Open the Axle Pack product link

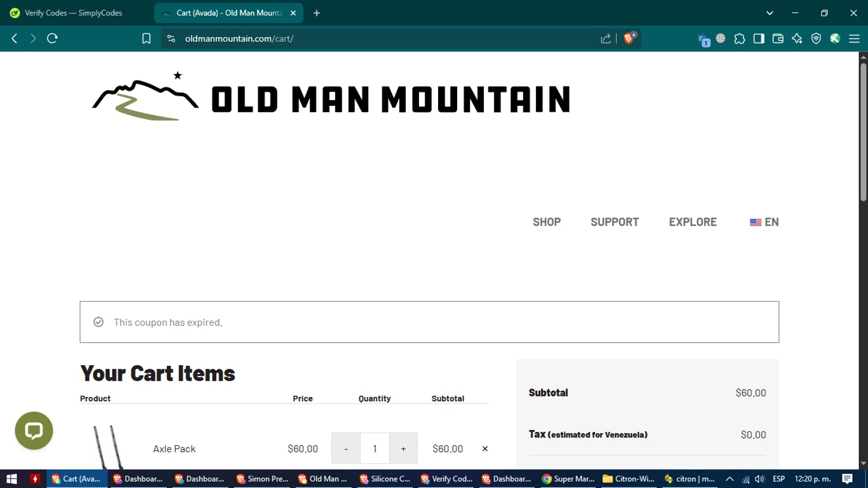pyautogui.click(x=174, y=449)
